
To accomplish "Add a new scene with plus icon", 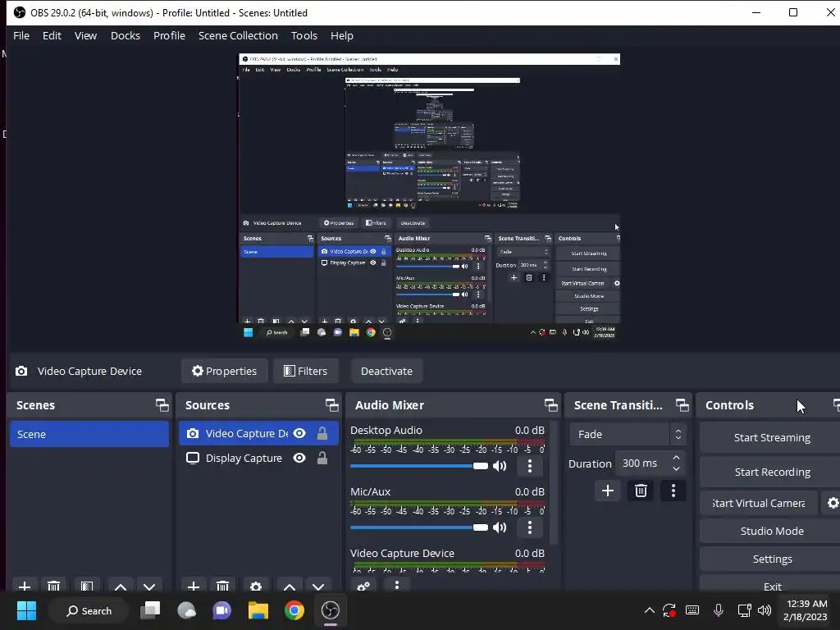I will coord(25,587).
